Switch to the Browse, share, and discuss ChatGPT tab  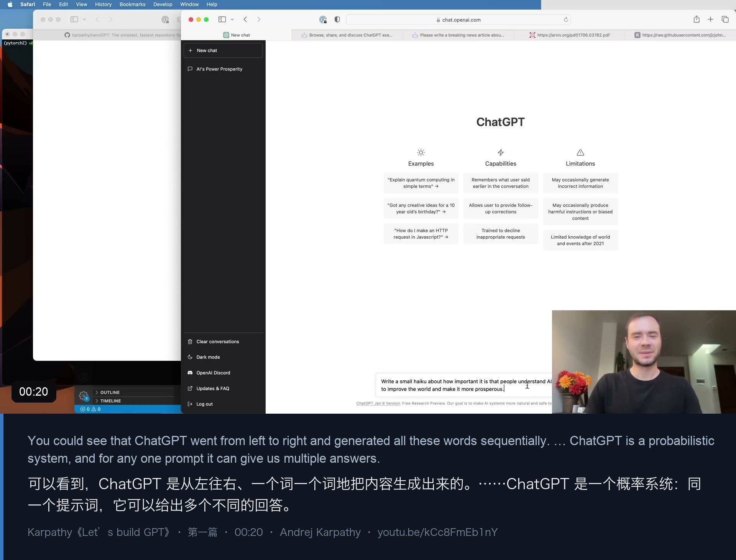click(x=347, y=35)
